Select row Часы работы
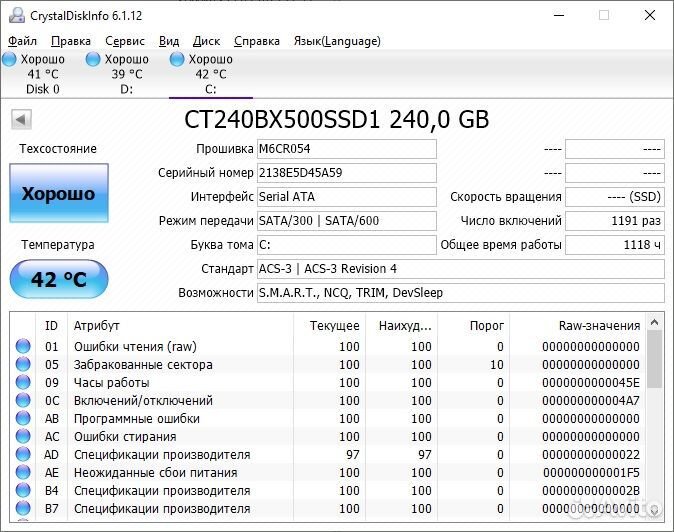The image size is (674, 532). (x=328, y=382)
